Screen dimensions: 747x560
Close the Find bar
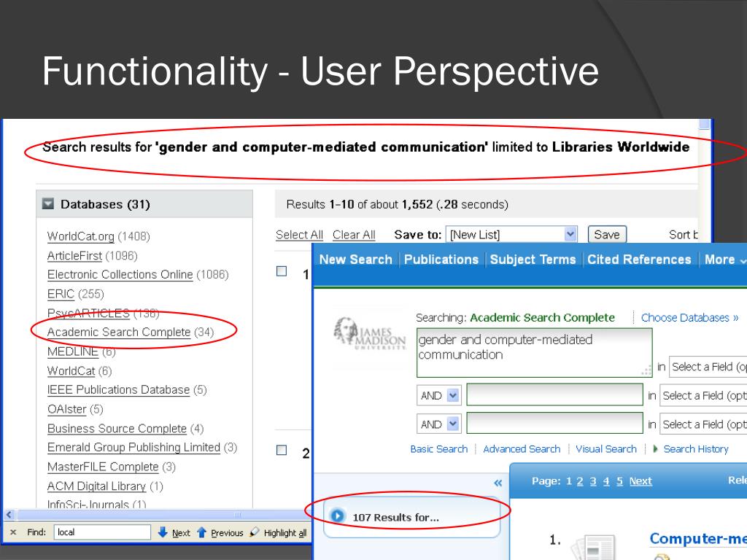[13, 532]
